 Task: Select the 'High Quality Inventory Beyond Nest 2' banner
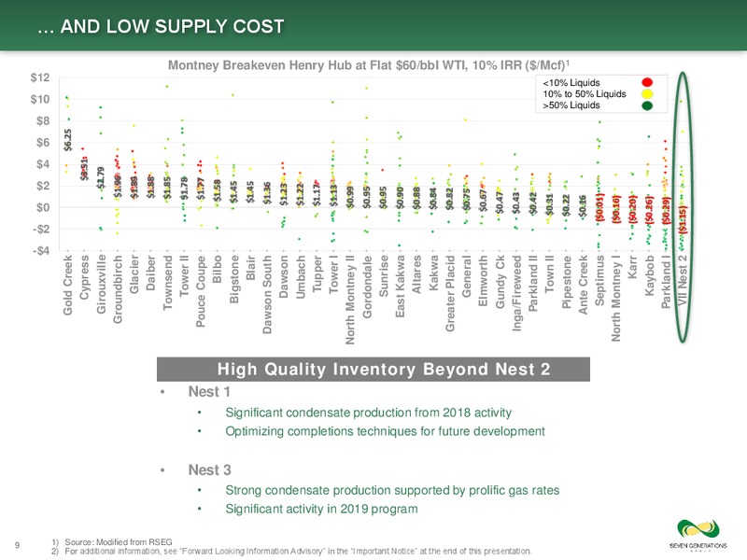point(373,369)
